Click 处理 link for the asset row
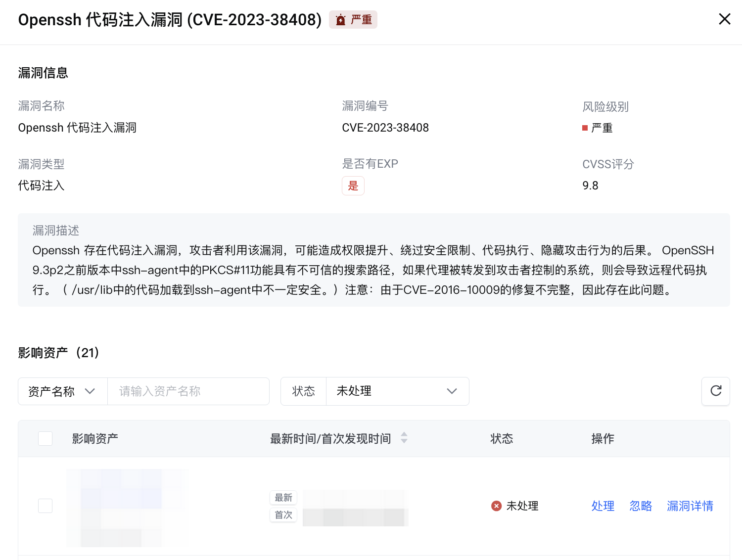Screen dimensions: 742x560 pyautogui.click(x=603, y=506)
